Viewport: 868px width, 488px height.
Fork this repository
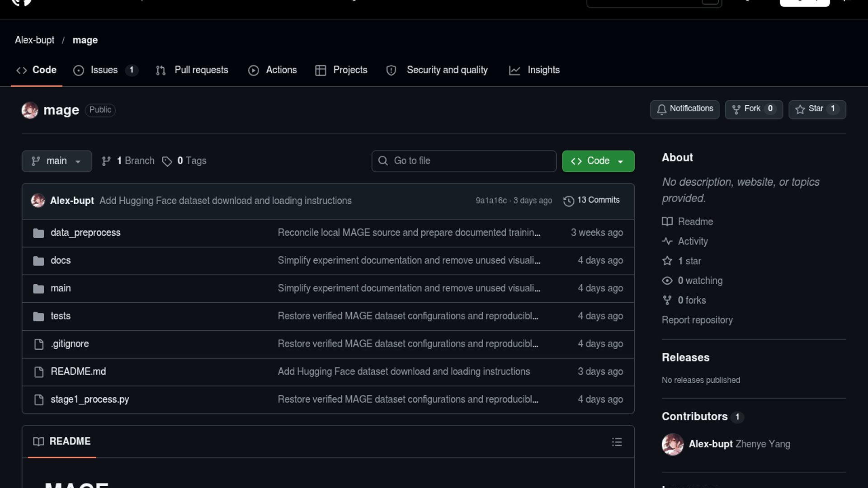pos(754,109)
